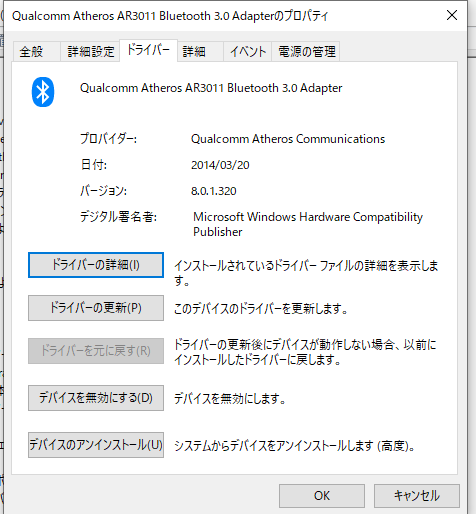Click the バージョン: label
476x514 pixels.
pos(104,191)
